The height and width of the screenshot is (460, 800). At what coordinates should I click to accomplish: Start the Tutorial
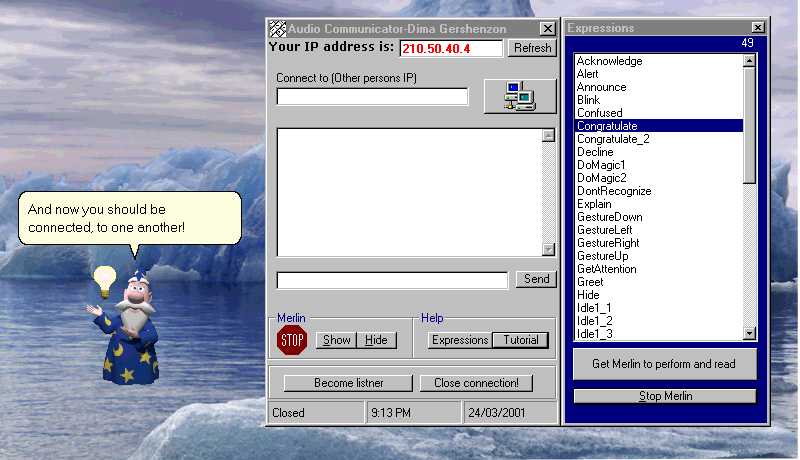tap(520, 340)
